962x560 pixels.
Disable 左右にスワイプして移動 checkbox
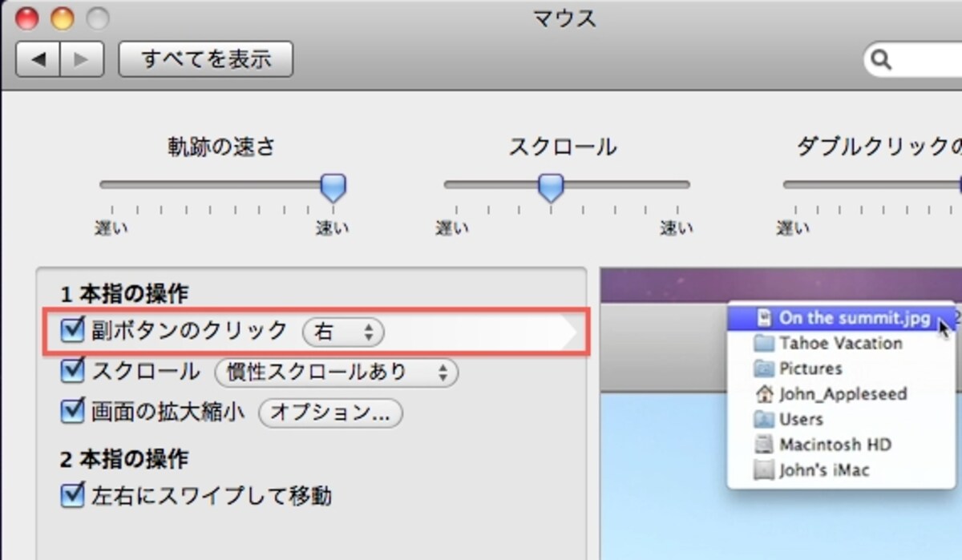coord(73,496)
